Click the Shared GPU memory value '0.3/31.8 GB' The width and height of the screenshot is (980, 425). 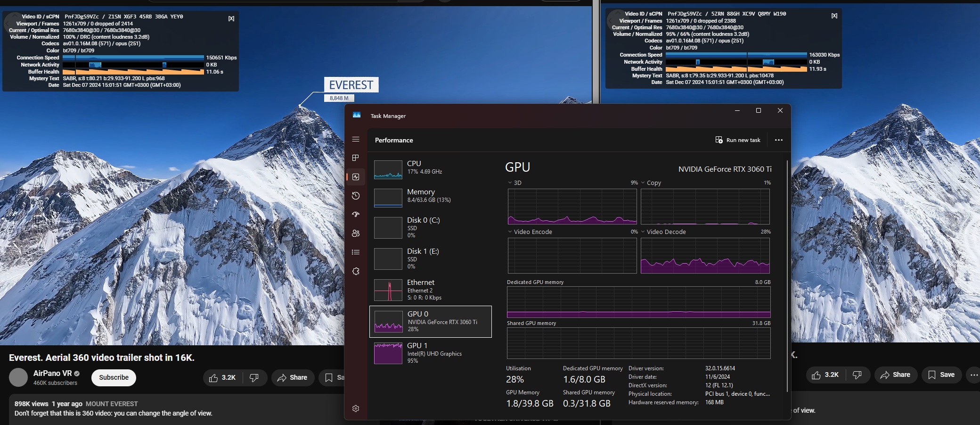click(587, 403)
